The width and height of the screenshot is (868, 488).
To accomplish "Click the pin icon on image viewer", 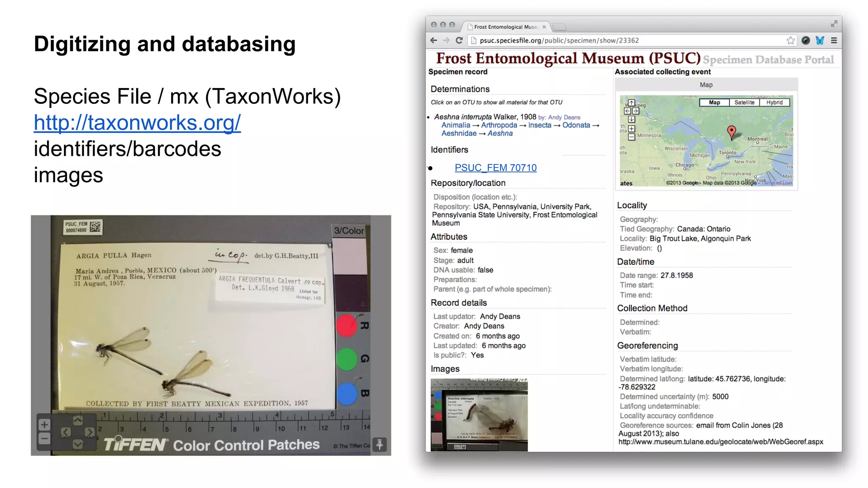I will tap(380, 444).
